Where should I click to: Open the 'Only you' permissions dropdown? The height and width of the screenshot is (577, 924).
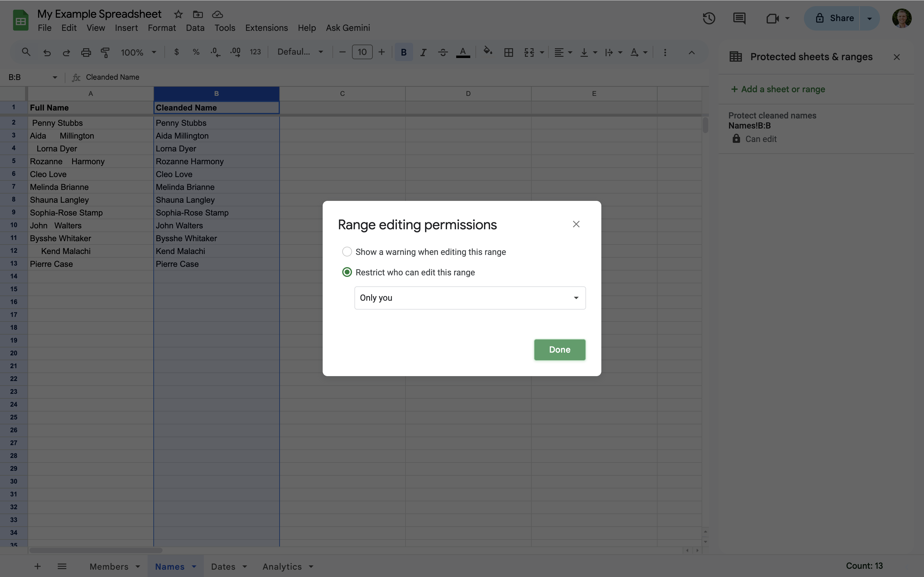470,298
